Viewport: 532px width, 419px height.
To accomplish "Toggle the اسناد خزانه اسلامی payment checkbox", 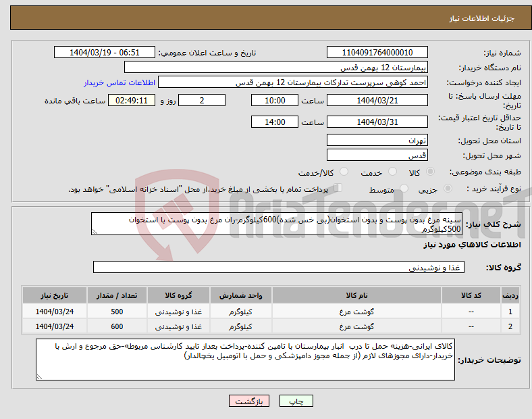I will coord(338,187).
